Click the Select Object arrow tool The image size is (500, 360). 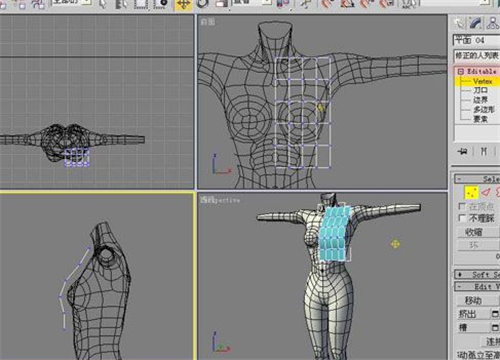103,4
